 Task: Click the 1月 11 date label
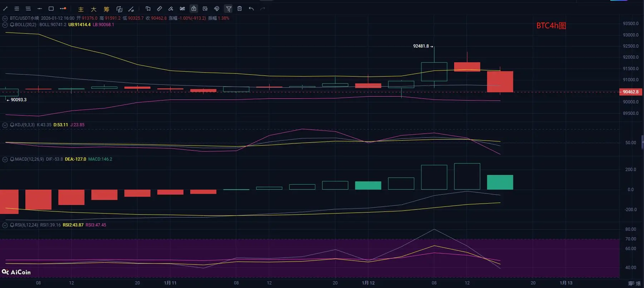point(170,283)
